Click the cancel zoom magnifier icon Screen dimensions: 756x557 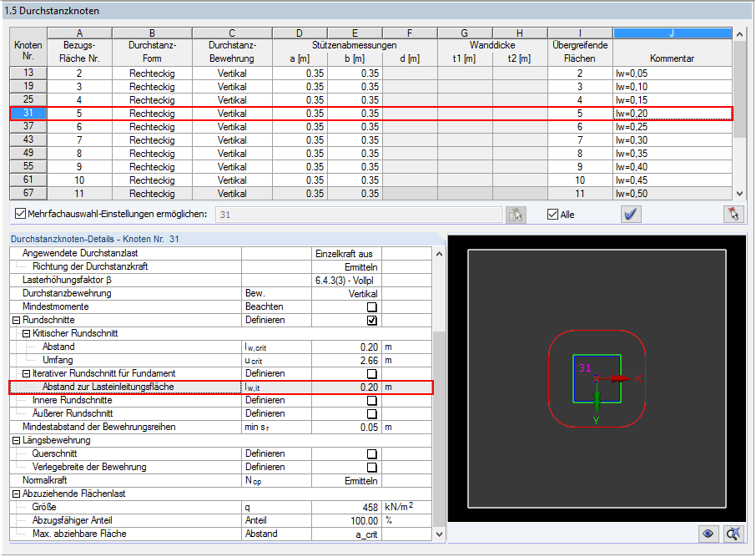[x=733, y=534]
